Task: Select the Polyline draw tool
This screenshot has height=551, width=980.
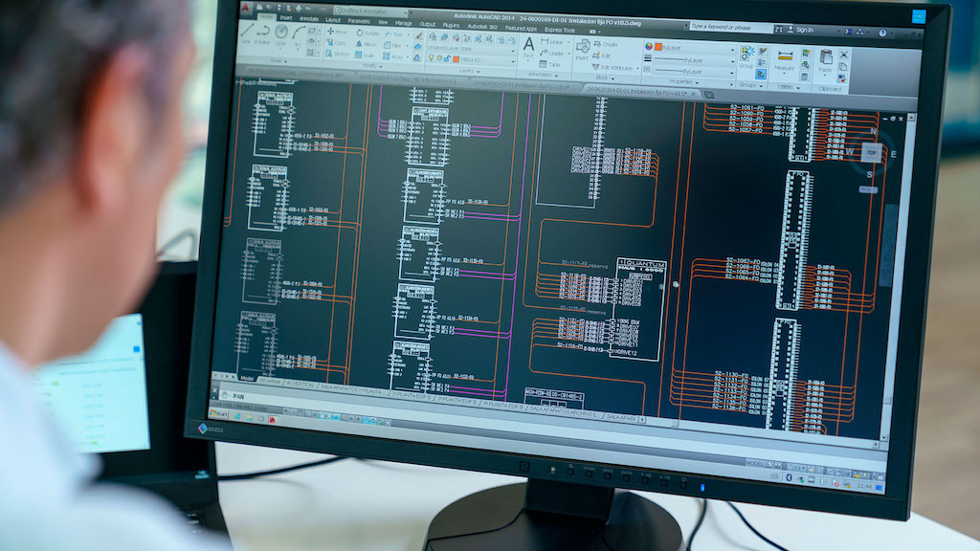Action: click(262, 35)
